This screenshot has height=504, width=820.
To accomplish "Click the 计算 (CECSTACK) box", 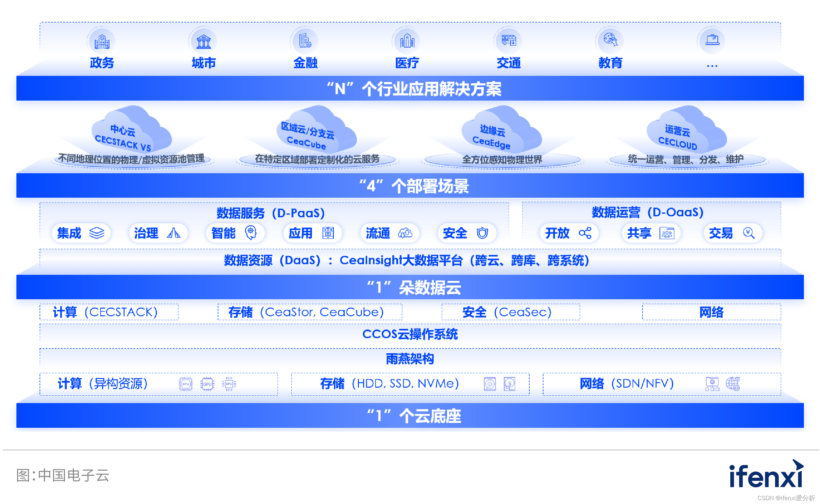I will (109, 312).
